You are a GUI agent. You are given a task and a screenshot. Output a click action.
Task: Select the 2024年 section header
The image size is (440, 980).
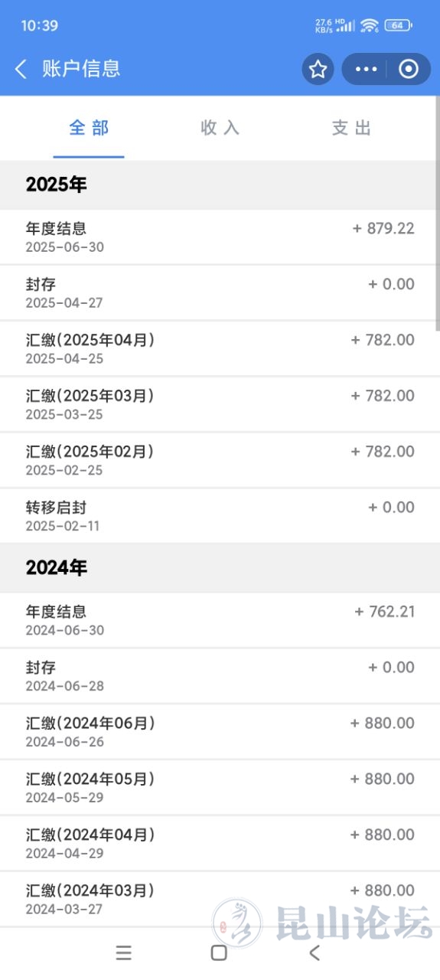[x=220, y=567]
